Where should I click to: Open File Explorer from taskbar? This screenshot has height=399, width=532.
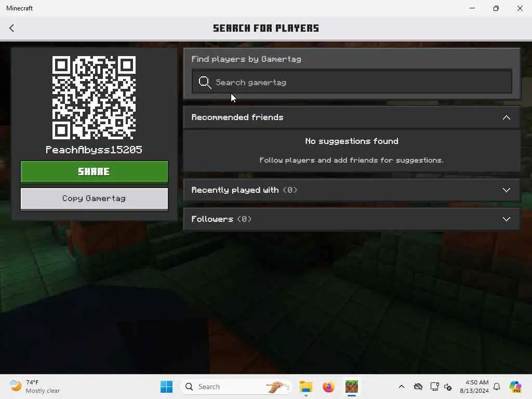[305, 387]
